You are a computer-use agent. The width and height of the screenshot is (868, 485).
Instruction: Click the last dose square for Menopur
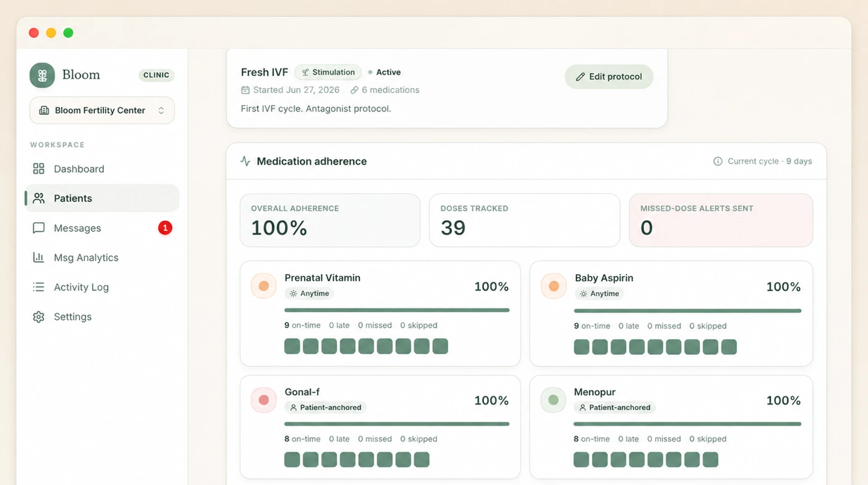coord(710,460)
